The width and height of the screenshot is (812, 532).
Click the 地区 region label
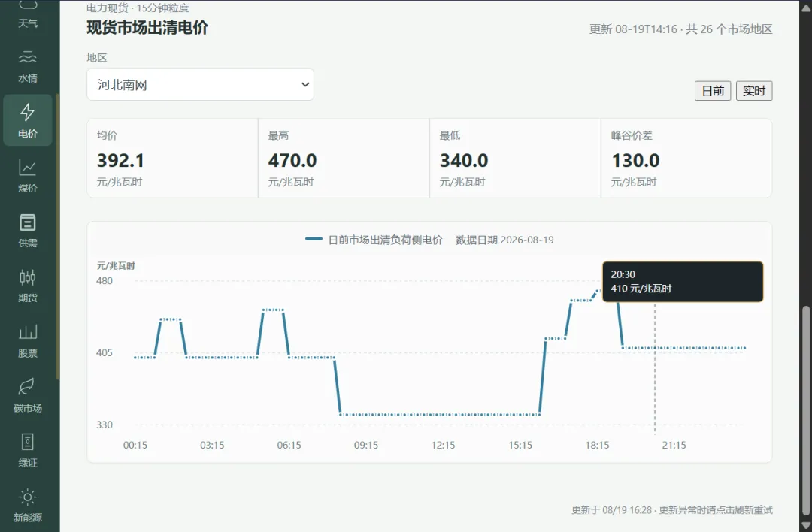97,57
